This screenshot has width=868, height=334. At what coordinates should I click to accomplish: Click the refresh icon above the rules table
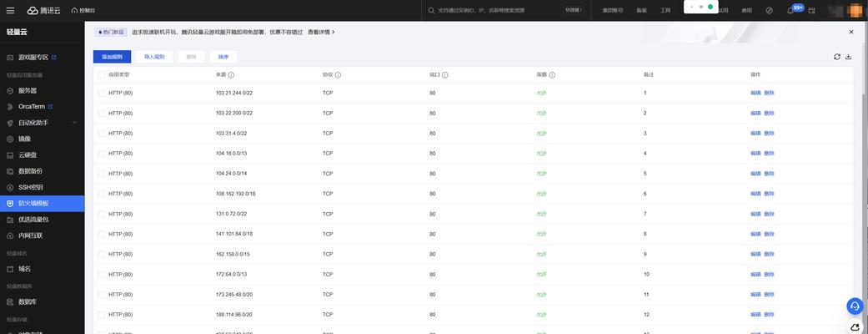836,57
